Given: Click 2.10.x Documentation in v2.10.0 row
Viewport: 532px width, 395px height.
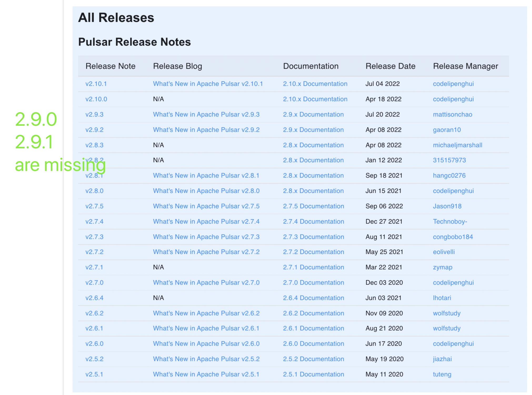Looking at the screenshot, I should click(x=315, y=99).
